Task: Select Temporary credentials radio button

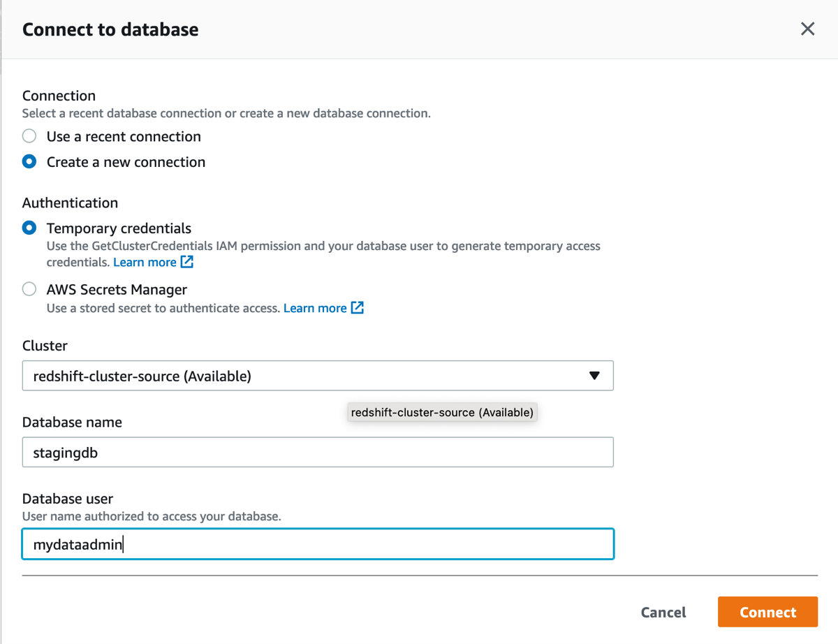Action: pyautogui.click(x=29, y=228)
